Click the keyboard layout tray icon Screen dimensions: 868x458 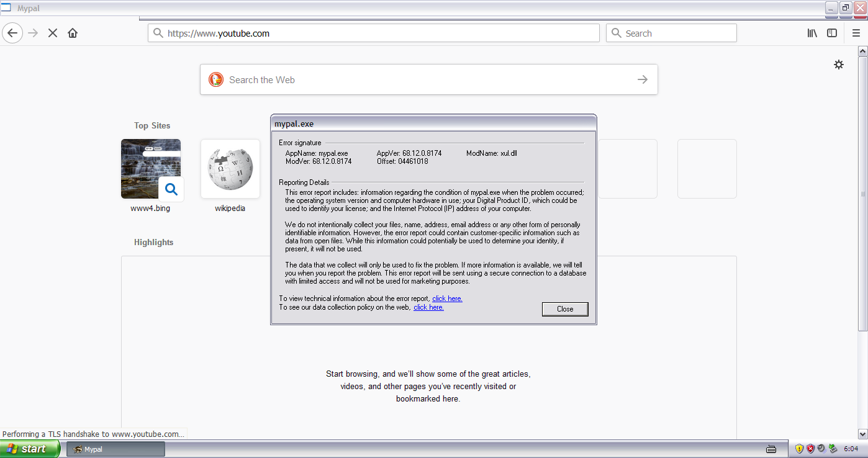tap(771, 448)
